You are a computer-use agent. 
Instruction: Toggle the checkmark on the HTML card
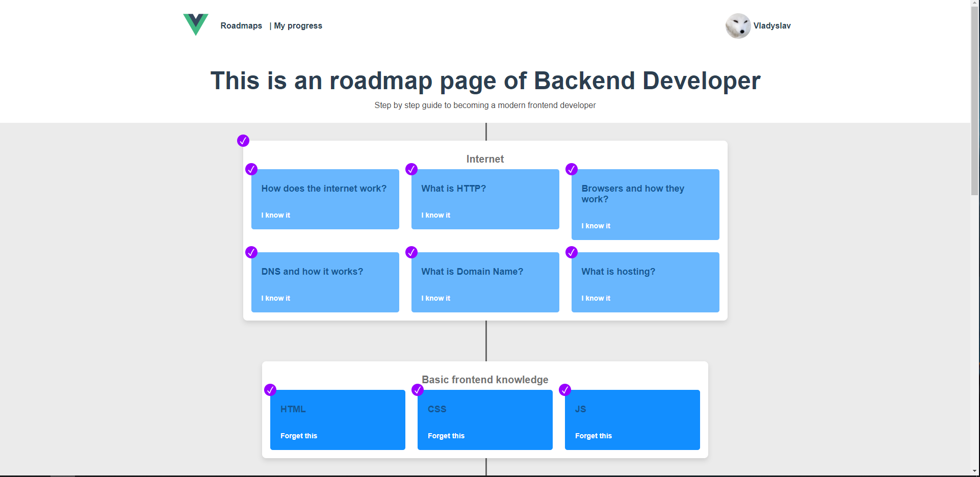pyautogui.click(x=271, y=390)
